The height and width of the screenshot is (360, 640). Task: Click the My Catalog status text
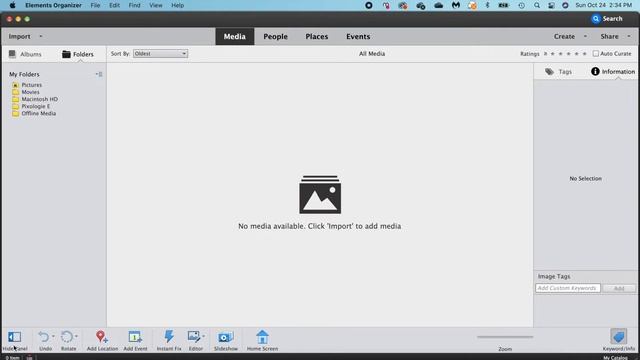pyautogui.click(x=615, y=358)
